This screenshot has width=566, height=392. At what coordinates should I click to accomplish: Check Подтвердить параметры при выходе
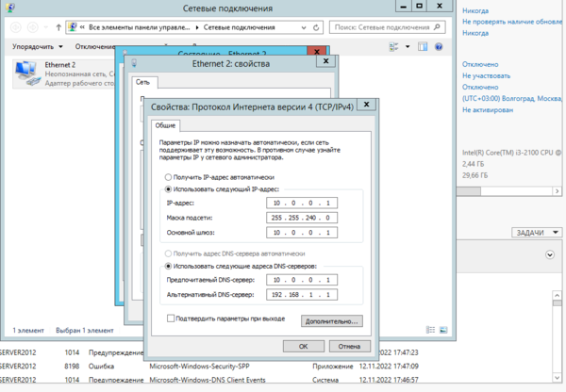click(x=171, y=318)
